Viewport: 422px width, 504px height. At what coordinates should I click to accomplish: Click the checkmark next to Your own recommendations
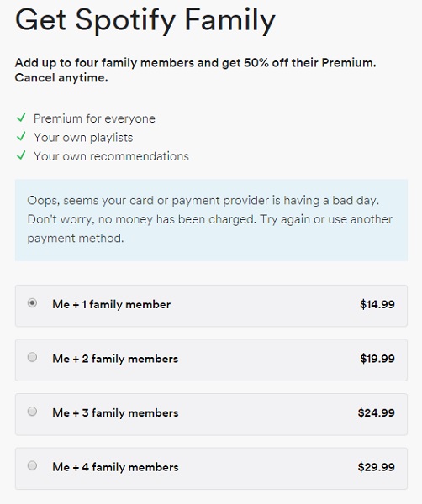pos(21,155)
